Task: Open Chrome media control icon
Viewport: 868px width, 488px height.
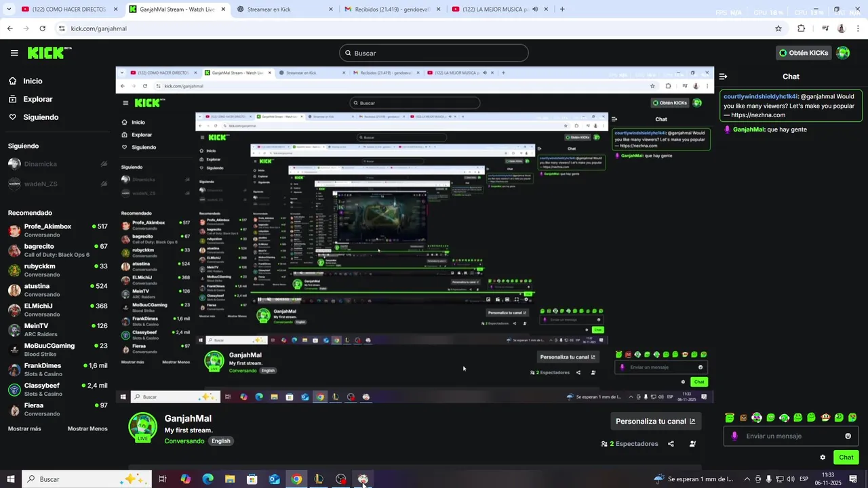Action: coord(825,28)
